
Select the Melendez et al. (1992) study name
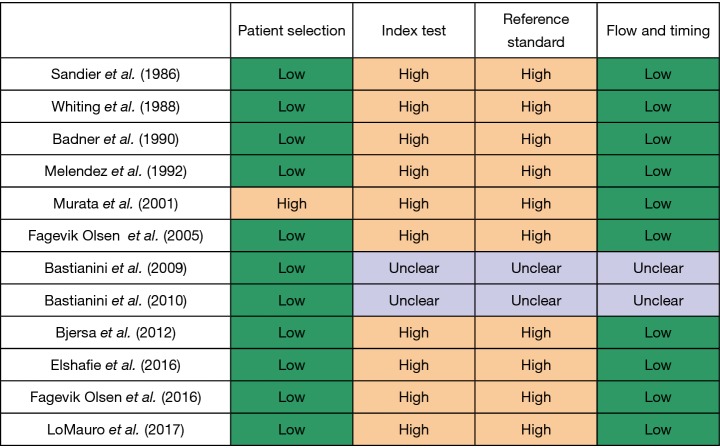(116, 172)
